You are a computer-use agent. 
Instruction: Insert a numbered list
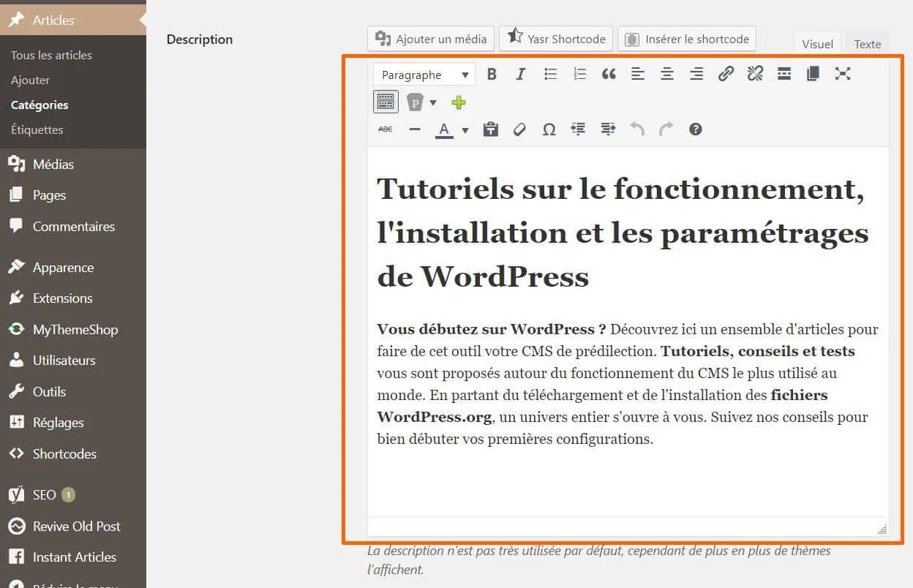579,74
